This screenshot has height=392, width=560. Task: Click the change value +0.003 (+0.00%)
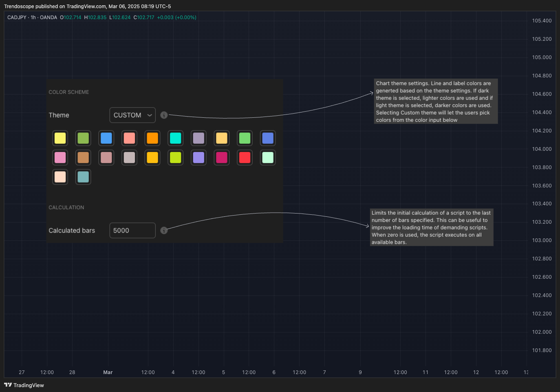click(177, 18)
